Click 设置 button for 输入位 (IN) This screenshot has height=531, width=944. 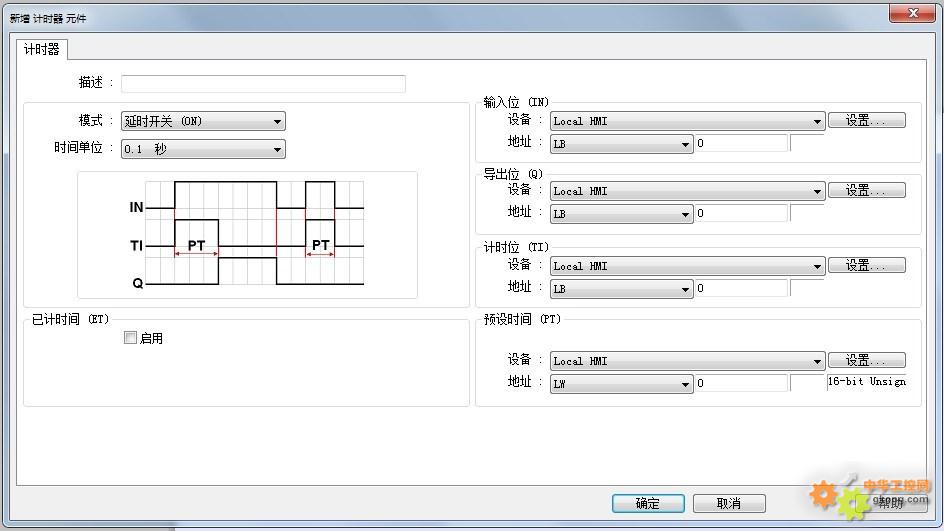pos(866,120)
